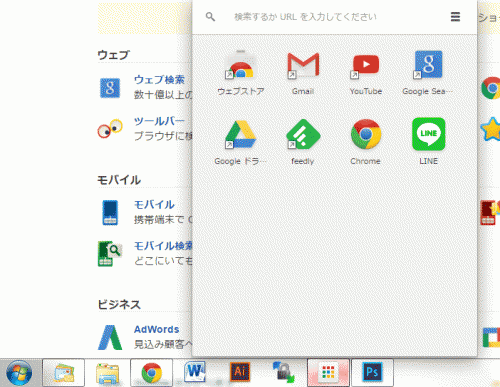Open Photoshop from the taskbar
This screenshot has height=387, width=500.
pos(372,373)
